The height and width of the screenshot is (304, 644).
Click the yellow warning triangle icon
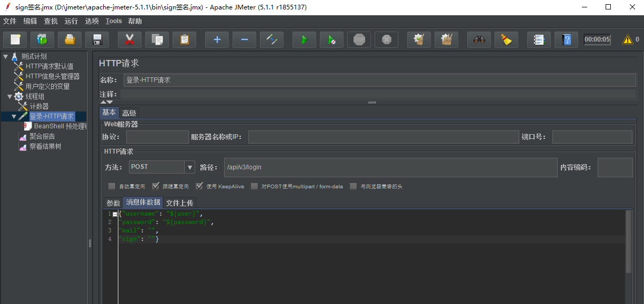point(628,39)
